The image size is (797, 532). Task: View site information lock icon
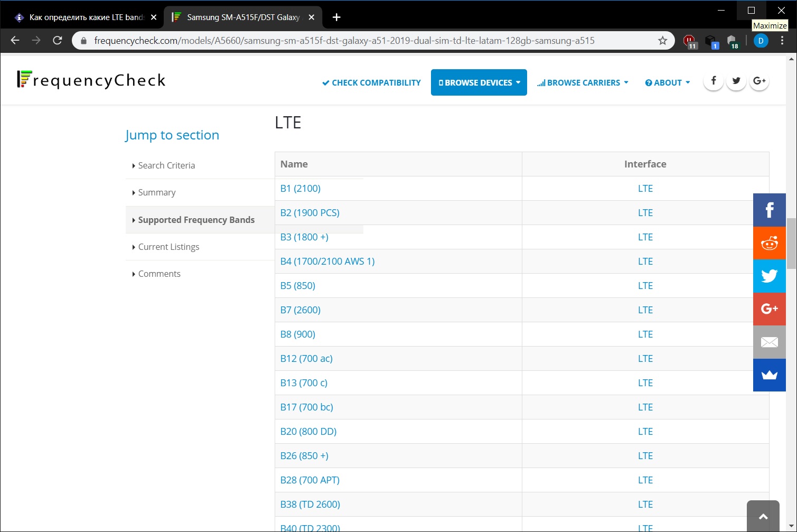83,41
